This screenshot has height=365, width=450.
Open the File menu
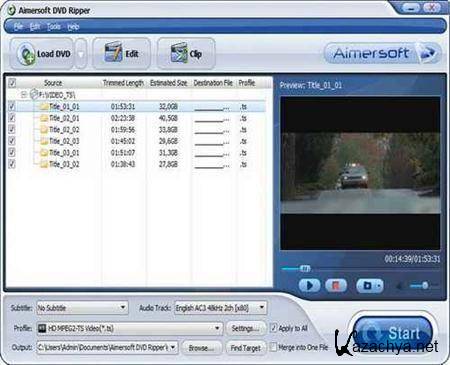pos(18,27)
